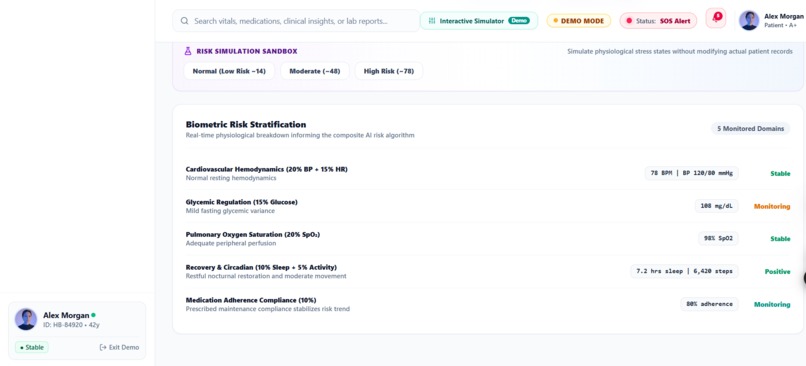Click the Pulmonary Oxygen Saturation row title
This screenshot has height=366, width=806.
point(252,234)
